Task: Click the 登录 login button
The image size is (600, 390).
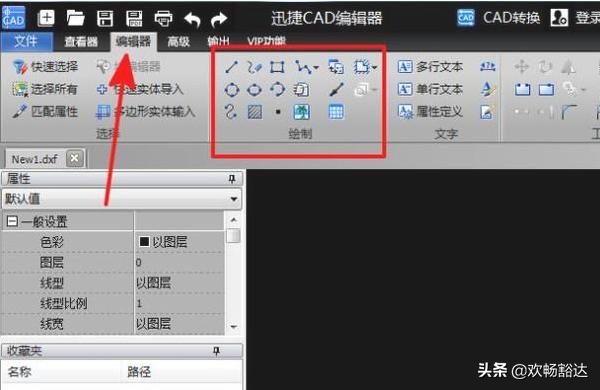Action: point(576,18)
